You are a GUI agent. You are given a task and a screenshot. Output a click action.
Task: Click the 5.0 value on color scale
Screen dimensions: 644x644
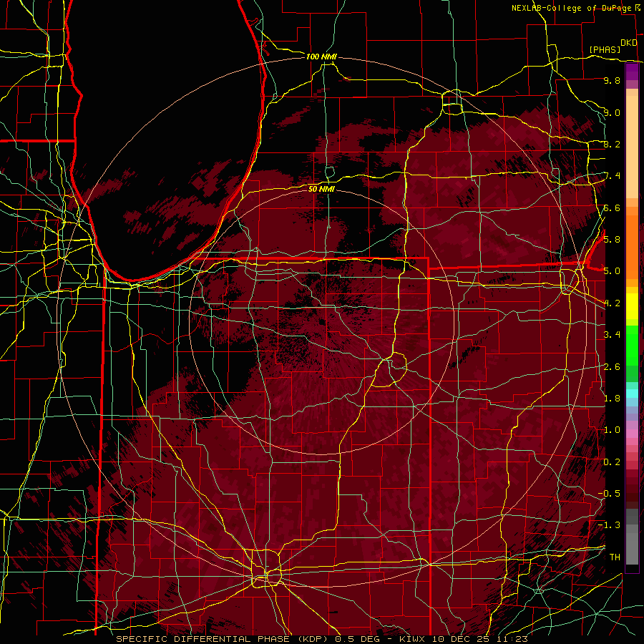coord(612,271)
